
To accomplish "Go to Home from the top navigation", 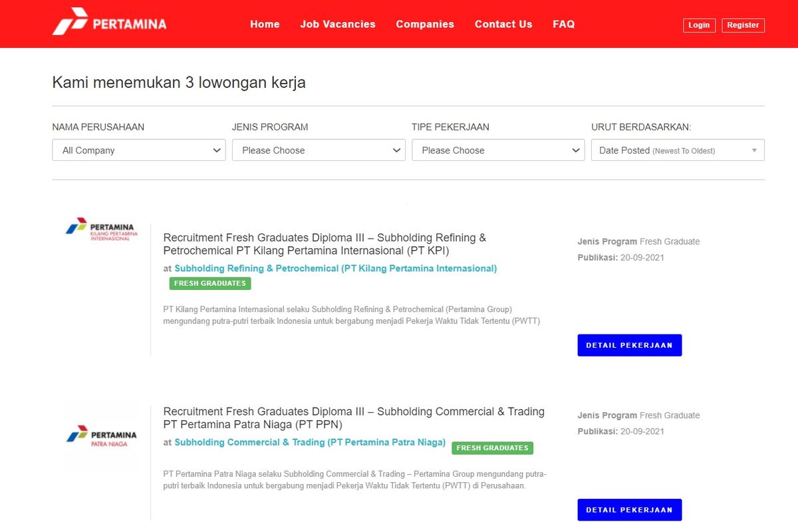I will pos(265,24).
